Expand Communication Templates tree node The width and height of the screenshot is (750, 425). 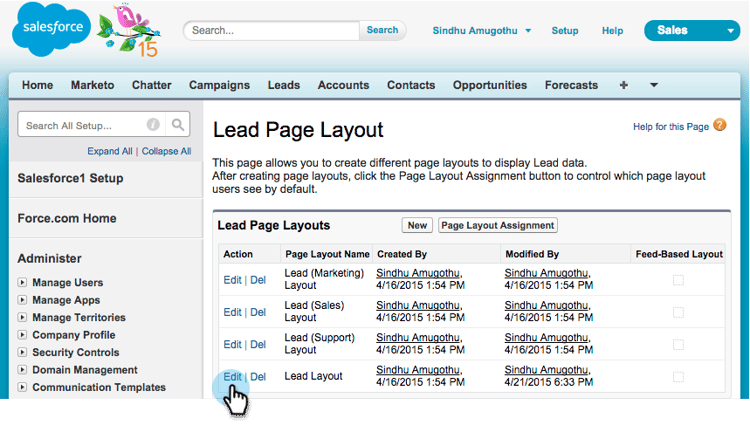pyautogui.click(x=22, y=387)
